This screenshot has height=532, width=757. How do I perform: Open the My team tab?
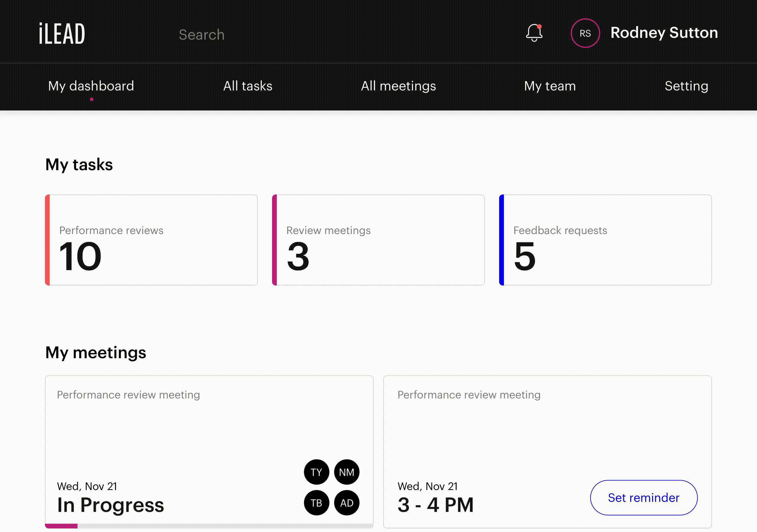[550, 86]
